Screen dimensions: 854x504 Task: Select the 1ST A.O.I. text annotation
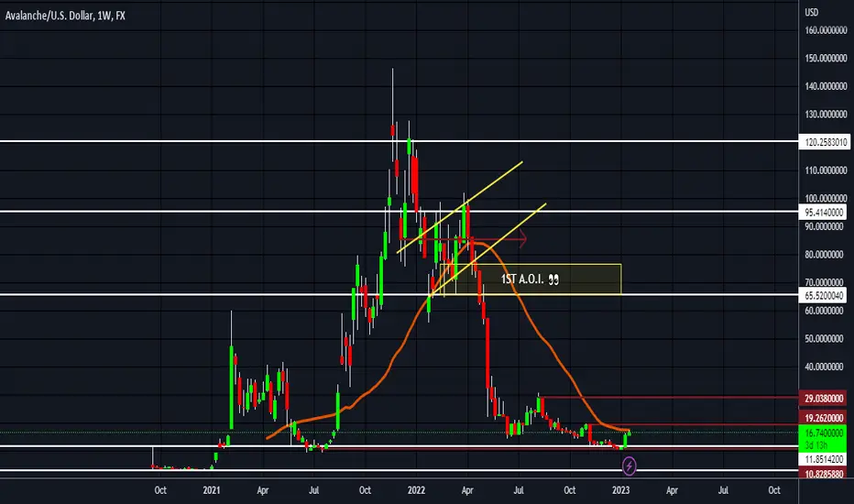click(x=530, y=279)
